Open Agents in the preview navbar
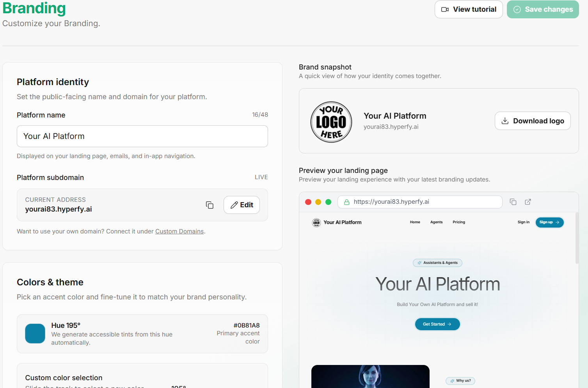The width and height of the screenshot is (588, 388). tap(437, 222)
